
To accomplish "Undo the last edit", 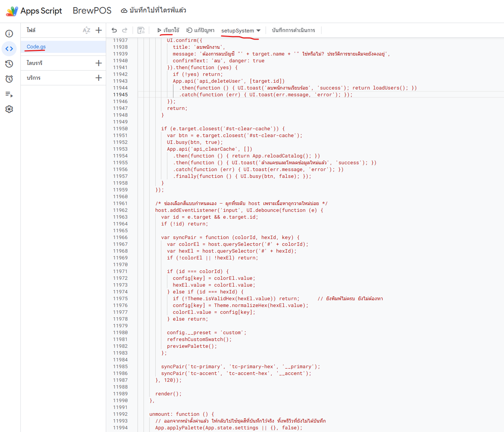I will click(114, 30).
